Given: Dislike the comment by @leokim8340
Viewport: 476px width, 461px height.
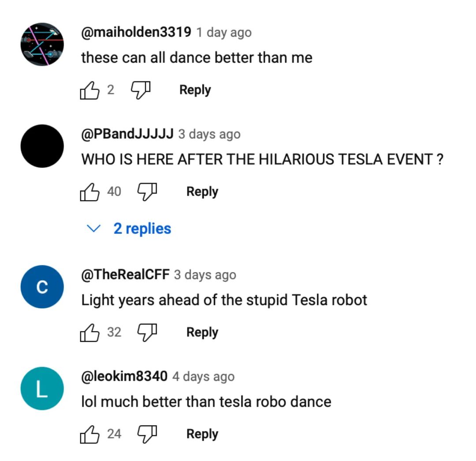Looking at the screenshot, I should tap(148, 434).
